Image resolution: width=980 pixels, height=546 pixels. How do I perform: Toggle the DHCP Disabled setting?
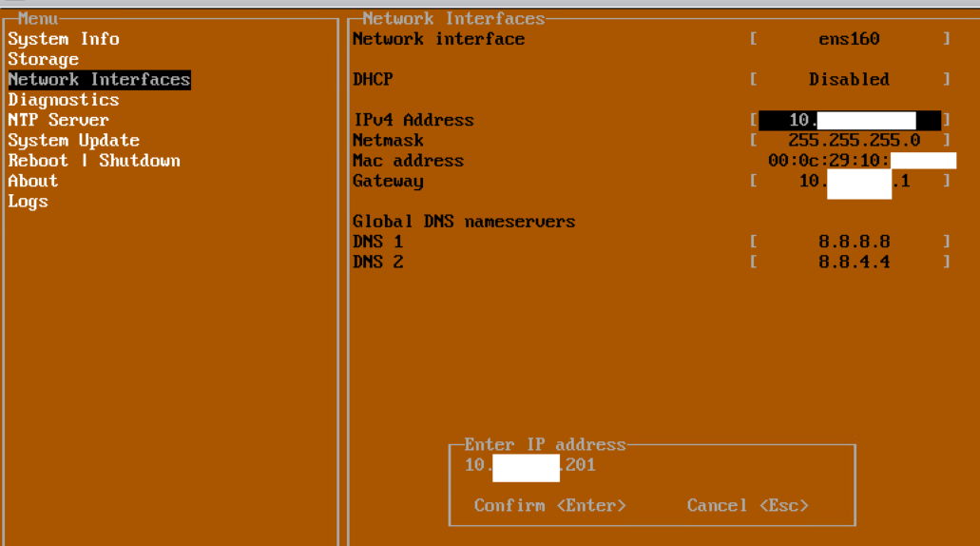(849, 80)
